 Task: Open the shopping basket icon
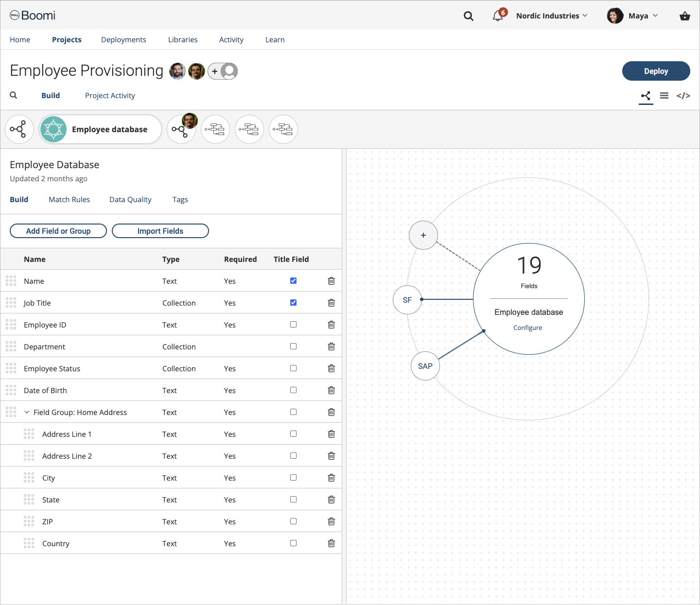pos(684,16)
